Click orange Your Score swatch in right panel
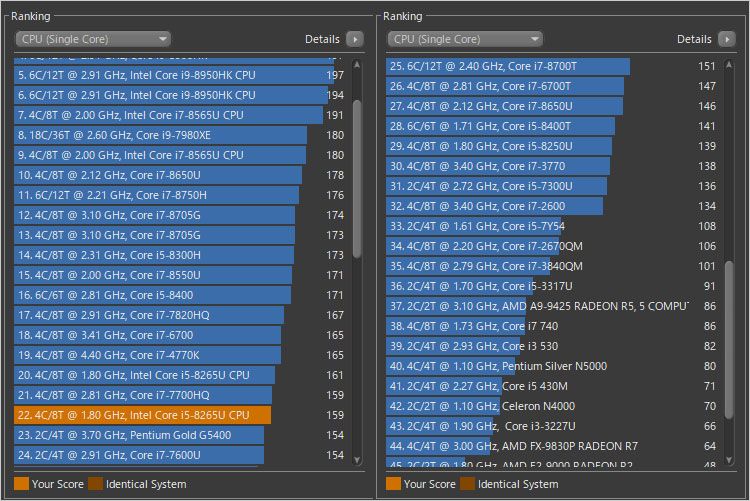 (x=393, y=484)
